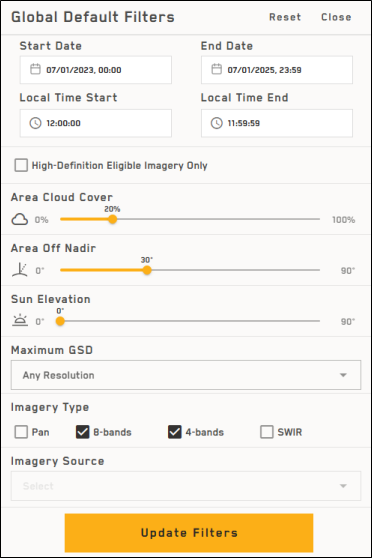Screen dimensions: 372x558
Task: Expand the Imagery Source Select dropdown
Action: (186, 486)
